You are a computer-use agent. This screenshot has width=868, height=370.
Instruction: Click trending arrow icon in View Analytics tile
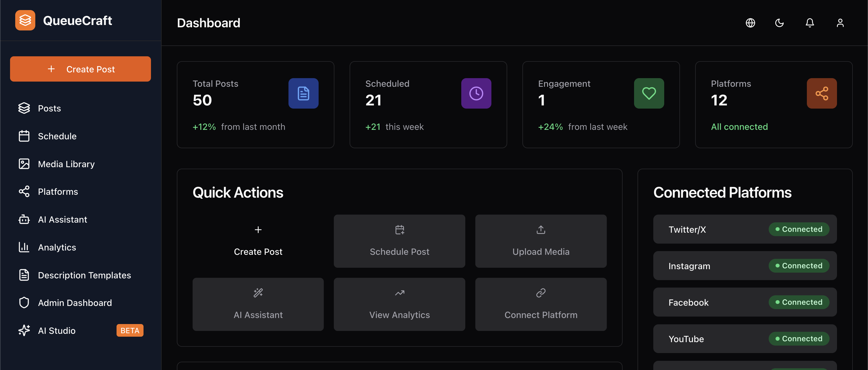400,293
